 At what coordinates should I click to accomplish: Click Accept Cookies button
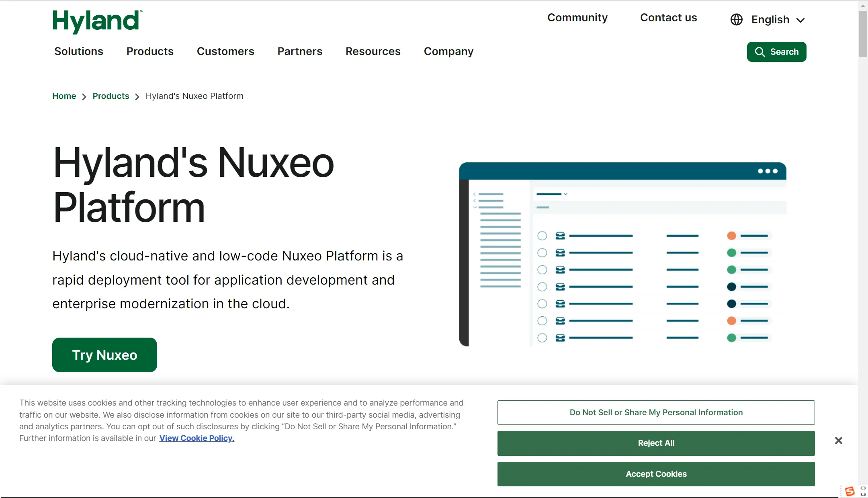[656, 473]
